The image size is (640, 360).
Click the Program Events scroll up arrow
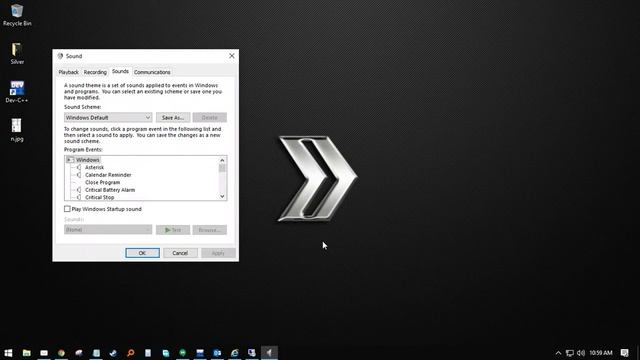pos(222,160)
